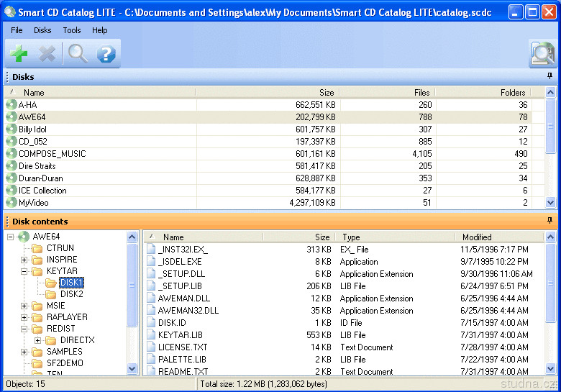Image resolution: width=561 pixels, height=392 pixels.
Task: Click the file list scroll-down arrow
Action: [x=550, y=368]
